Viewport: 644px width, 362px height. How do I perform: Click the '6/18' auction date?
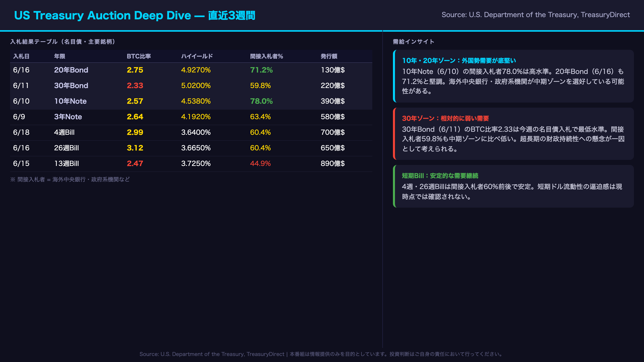21,132
